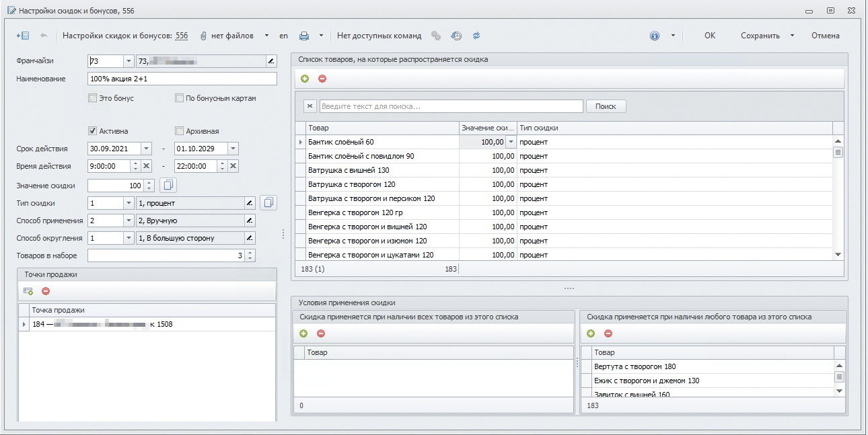Click copy icon next to Значение скидки
This screenshot has height=435, width=868.
(x=168, y=185)
